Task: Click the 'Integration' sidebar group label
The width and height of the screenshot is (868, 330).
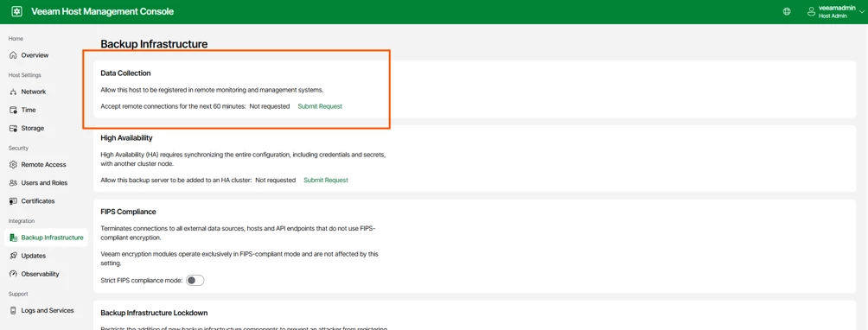Action: pyautogui.click(x=22, y=221)
